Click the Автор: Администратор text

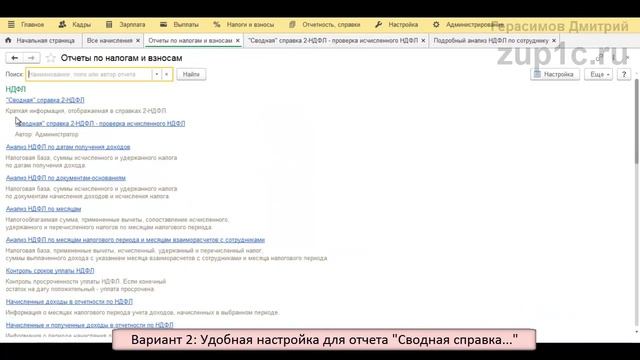coord(47,134)
